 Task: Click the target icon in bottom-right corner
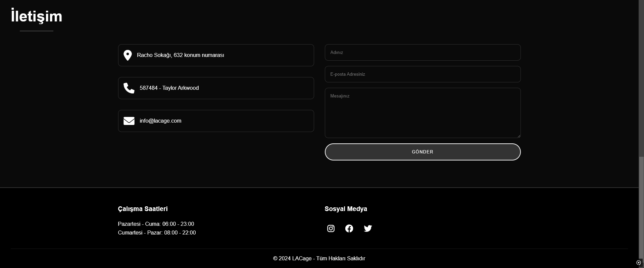click(639, 263)
